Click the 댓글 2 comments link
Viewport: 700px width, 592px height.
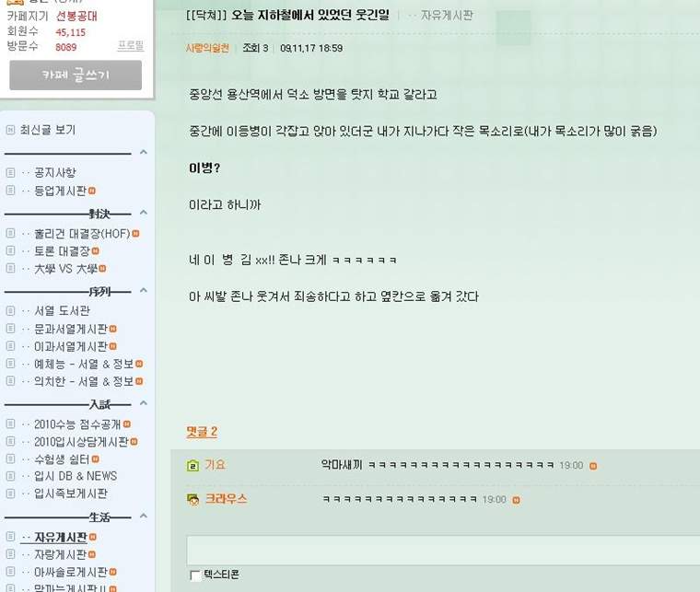click(x=202, y=432)
